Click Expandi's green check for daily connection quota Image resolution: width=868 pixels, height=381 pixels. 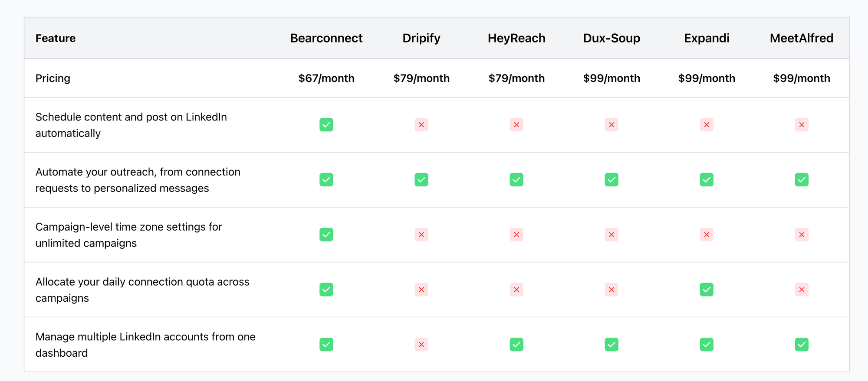(x=707, y=290)
